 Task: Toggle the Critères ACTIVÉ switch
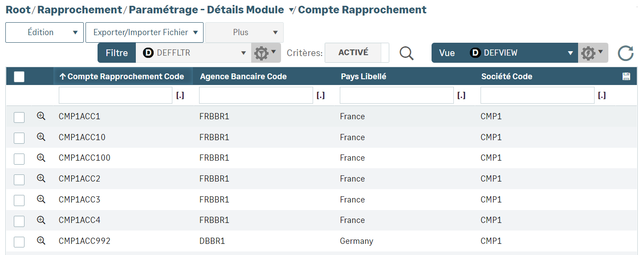click(357, 53)
